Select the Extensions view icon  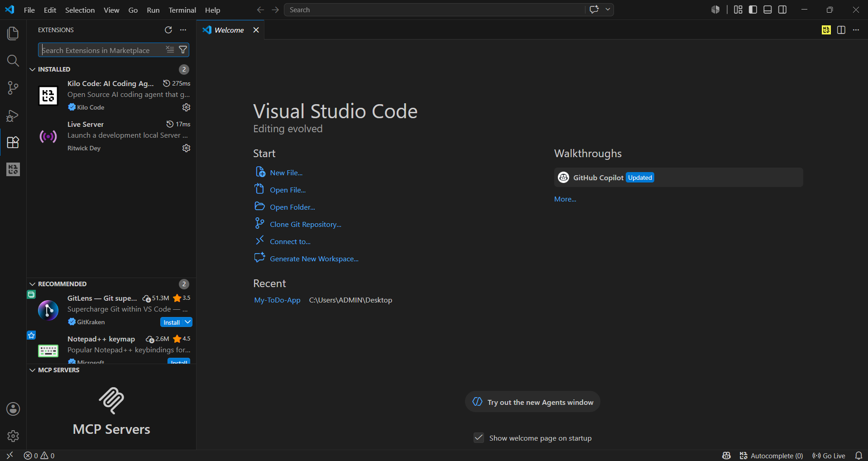13,142
